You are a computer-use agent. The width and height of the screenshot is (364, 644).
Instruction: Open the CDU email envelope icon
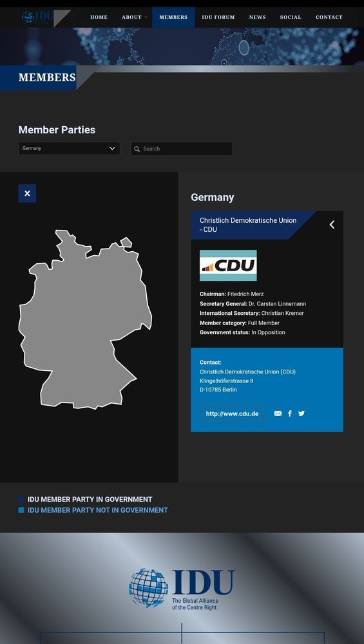[x=278, y=413]
